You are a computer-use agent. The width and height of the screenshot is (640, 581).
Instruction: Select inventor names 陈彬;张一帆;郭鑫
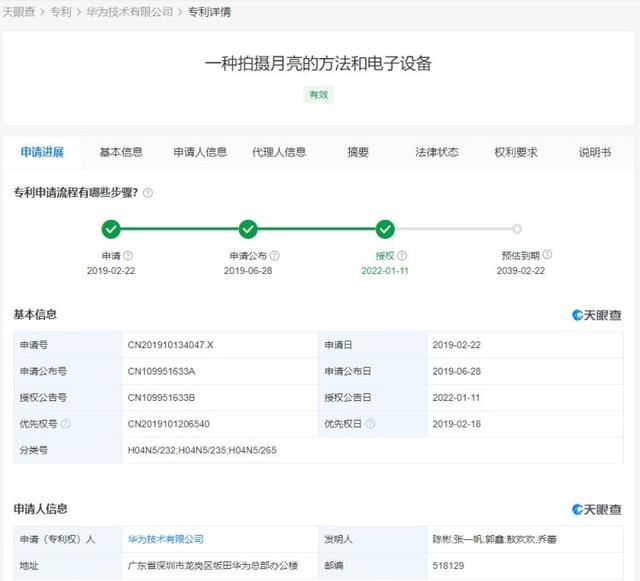click(469, 539)
